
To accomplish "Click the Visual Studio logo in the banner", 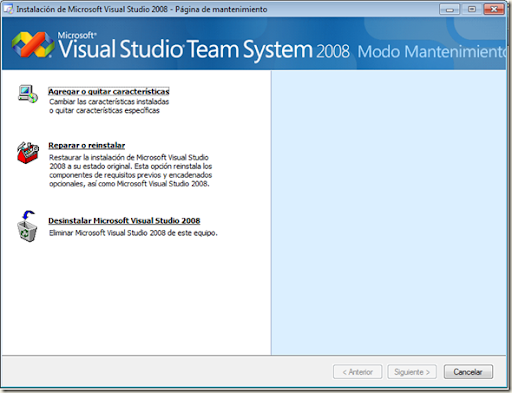I will click(x=33, y=44).
